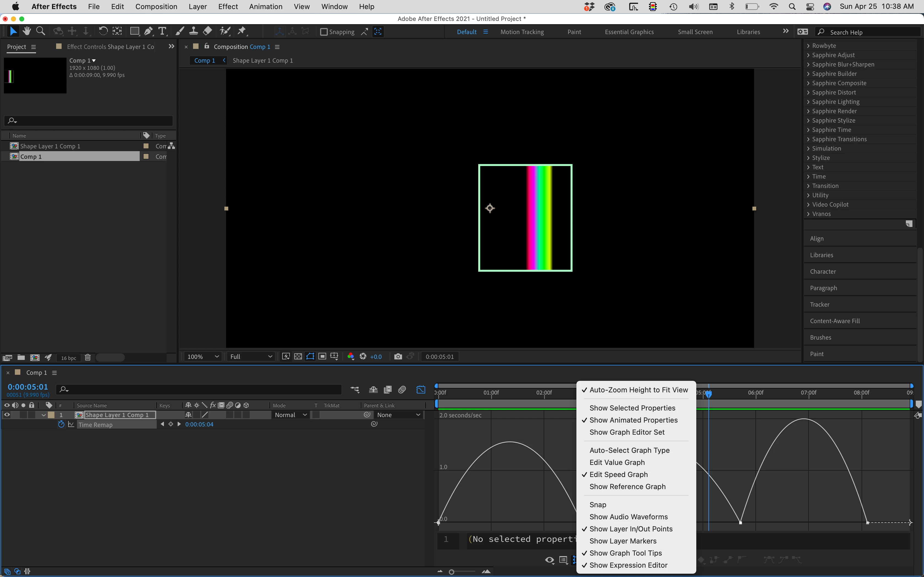924x577 pixels.
Task: Click the Take Snapshot camera icon
Action: click(x=398, y=356)
